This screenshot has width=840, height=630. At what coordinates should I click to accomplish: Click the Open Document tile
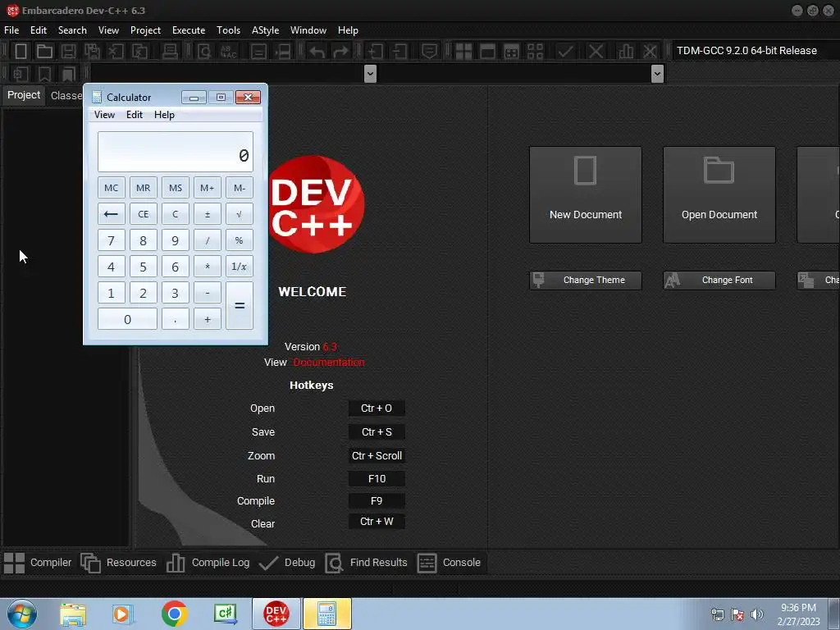coord(719,195)
